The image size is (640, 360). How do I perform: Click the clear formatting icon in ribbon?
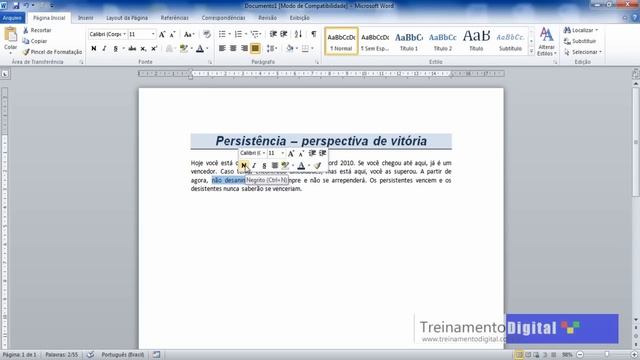tap(207, 34)
